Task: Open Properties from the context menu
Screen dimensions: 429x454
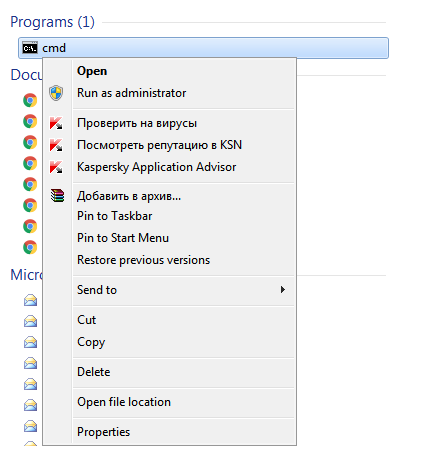Action: tap(103, 432)
